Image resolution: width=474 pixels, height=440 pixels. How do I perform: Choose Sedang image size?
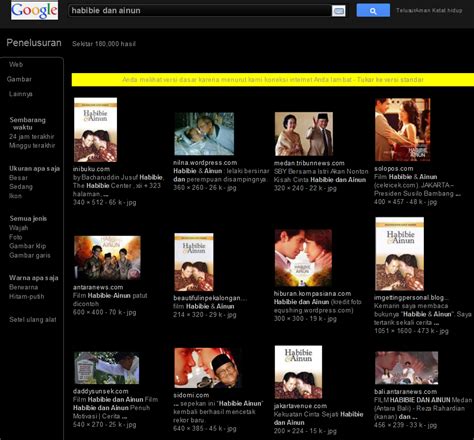click(x=21, y=187)
